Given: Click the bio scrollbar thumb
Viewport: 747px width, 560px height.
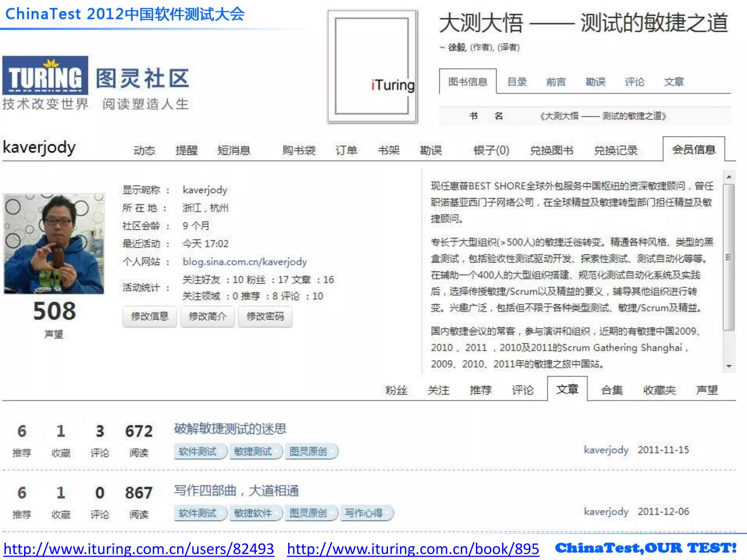Looking at the screenshot, I should [x=729, y=257].
